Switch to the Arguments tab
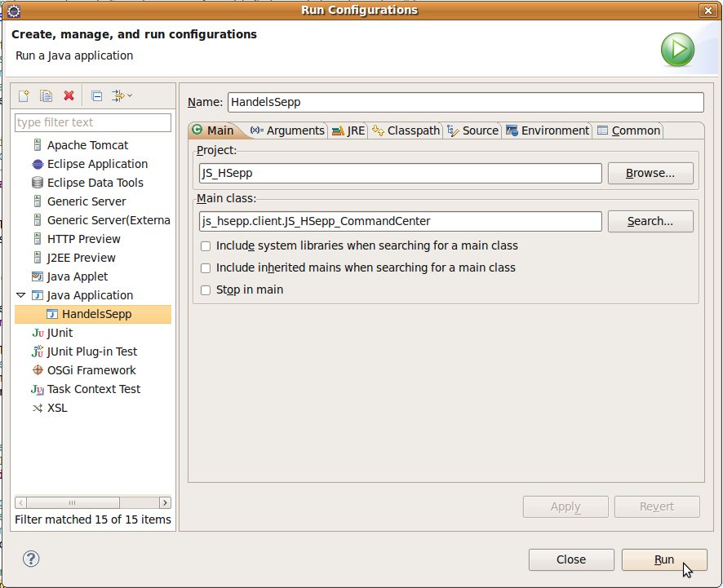Viewport: 723px width, 588px height. click(x=287, y=130)
